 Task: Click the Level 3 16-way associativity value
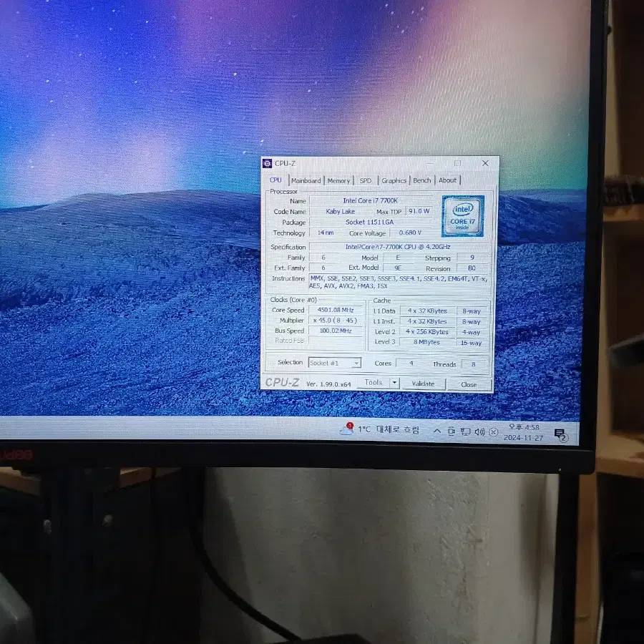click(472, 343)
